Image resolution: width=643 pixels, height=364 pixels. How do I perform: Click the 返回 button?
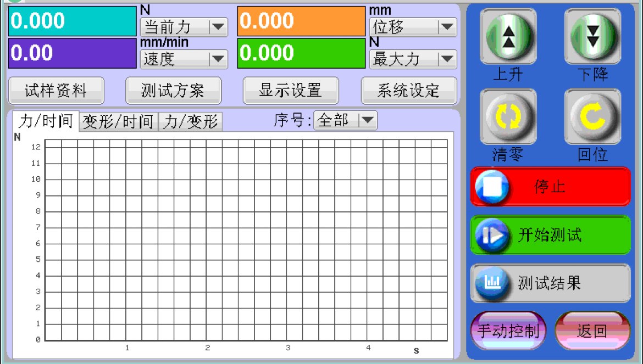592,331
